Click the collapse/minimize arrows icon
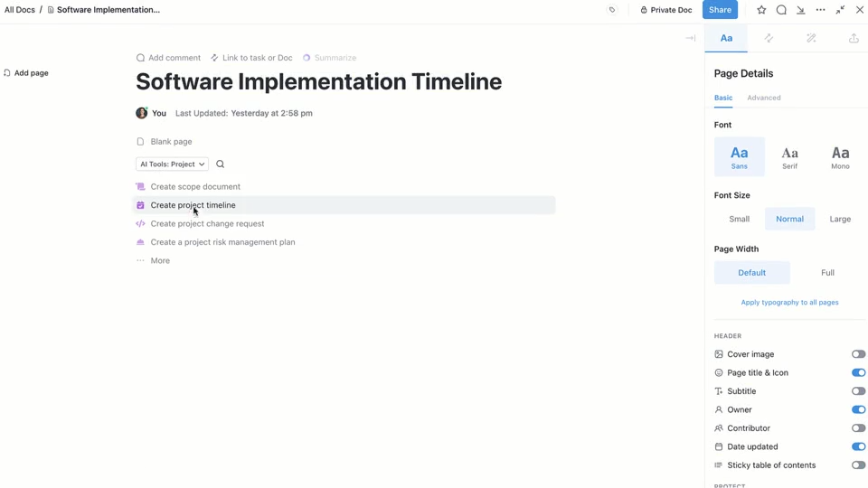 (840, 10)
